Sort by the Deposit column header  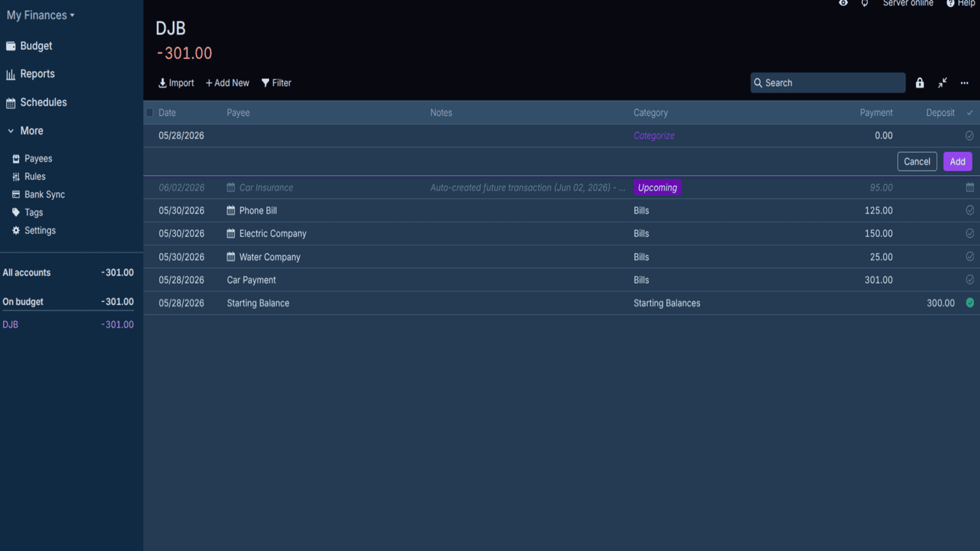[x=940, y=113]
